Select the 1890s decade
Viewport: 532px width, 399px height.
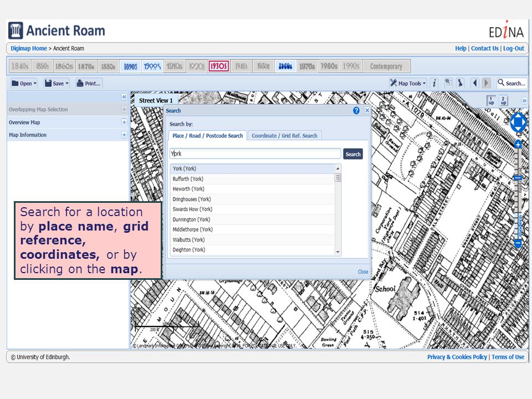tap(130, 66)
